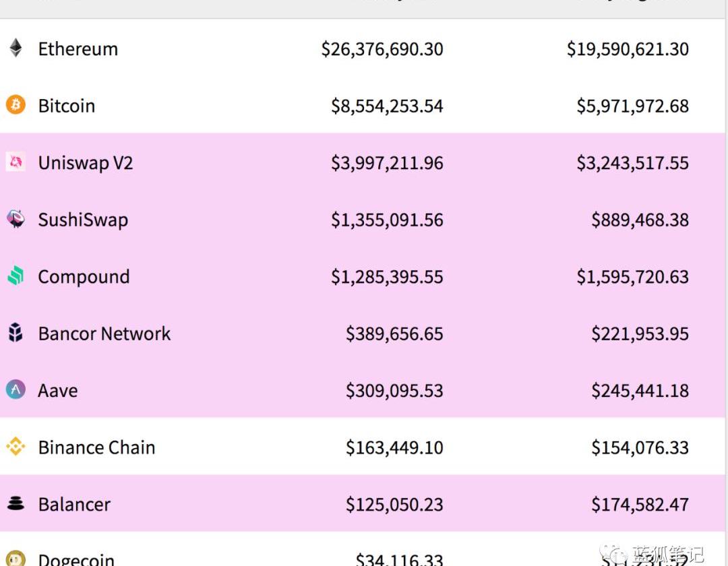Click the Aave ghost logo icon
The image size is (728, 566).
click(x=16, y=389)
